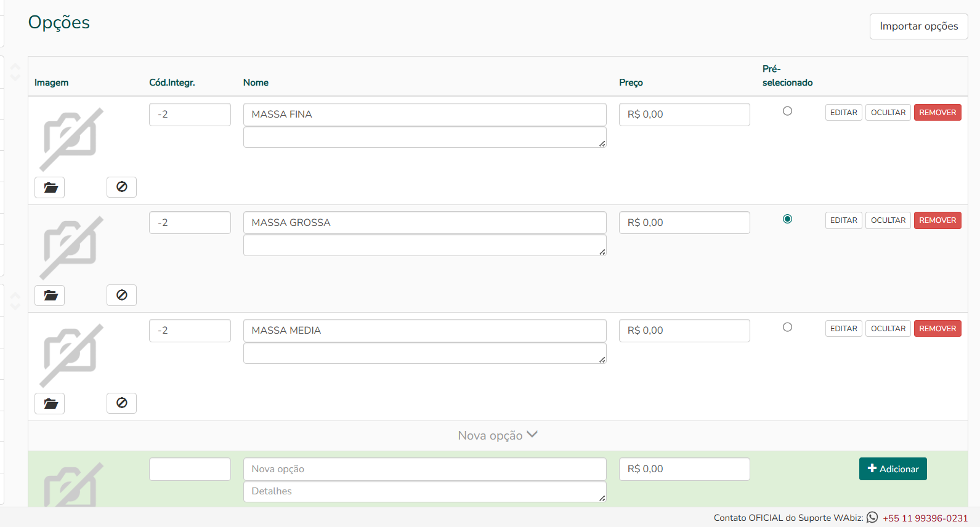980x527 pixels.
Task: Focus price field for MASSA FINA
Action: (x=684, y=115)
